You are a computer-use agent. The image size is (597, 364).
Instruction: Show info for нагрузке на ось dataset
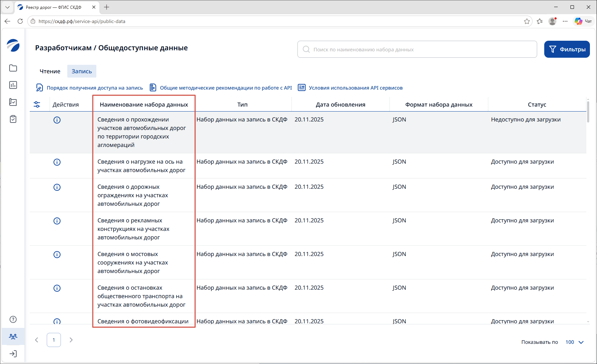tap(57, 162)
